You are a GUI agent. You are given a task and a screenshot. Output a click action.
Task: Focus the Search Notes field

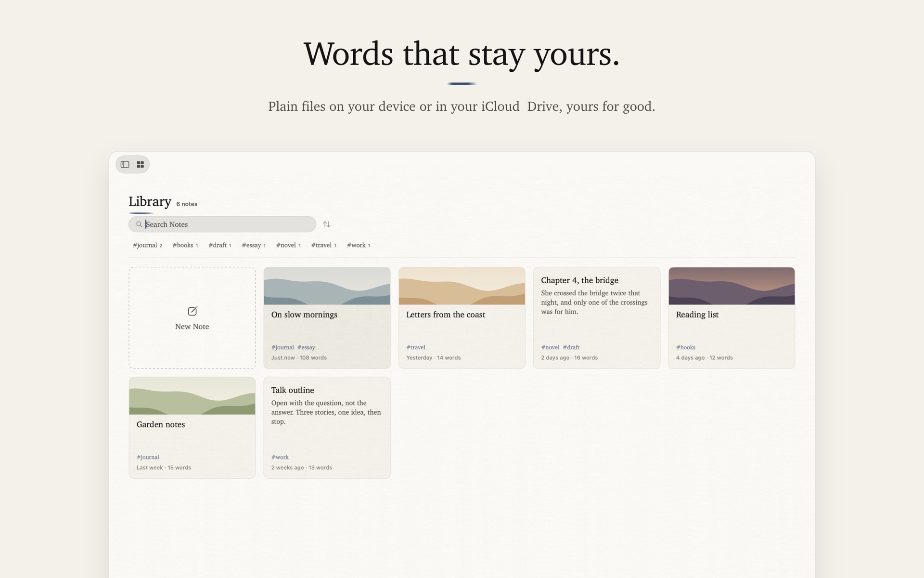coord(222,224)
